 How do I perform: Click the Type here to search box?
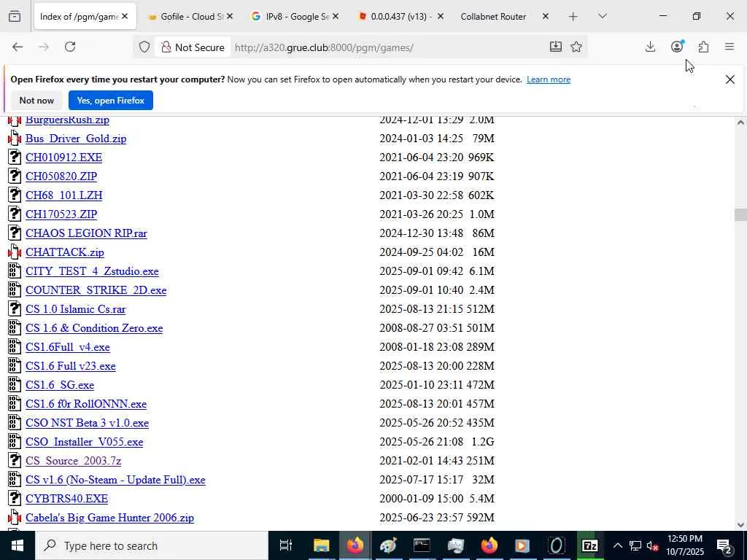click(x=152, y=545)
